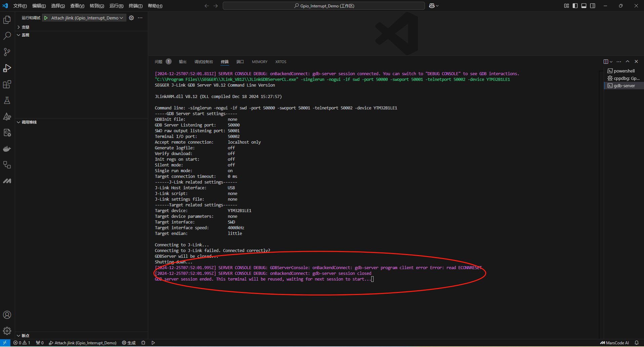Show notifications bell
644x347 pixels.
point(637,343)
